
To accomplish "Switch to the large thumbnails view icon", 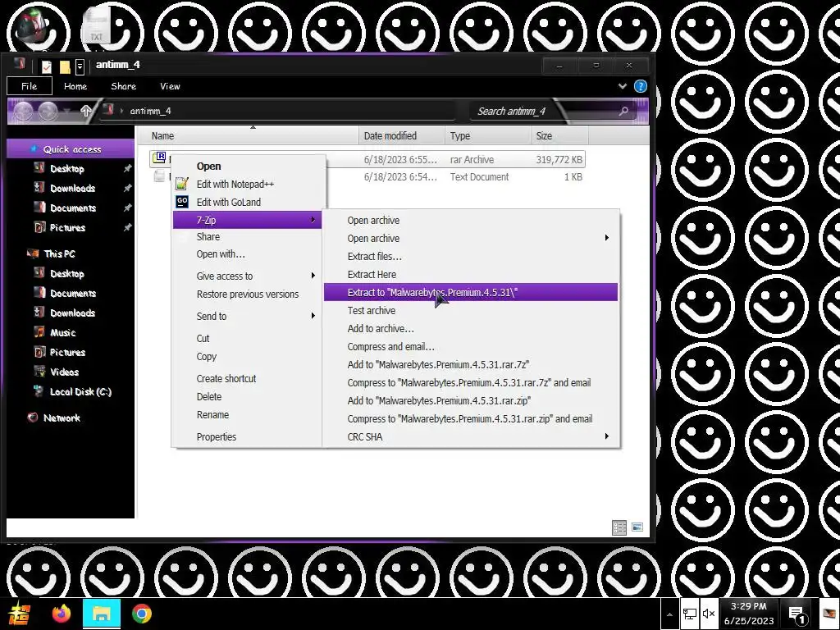I will tap(637, 527).
